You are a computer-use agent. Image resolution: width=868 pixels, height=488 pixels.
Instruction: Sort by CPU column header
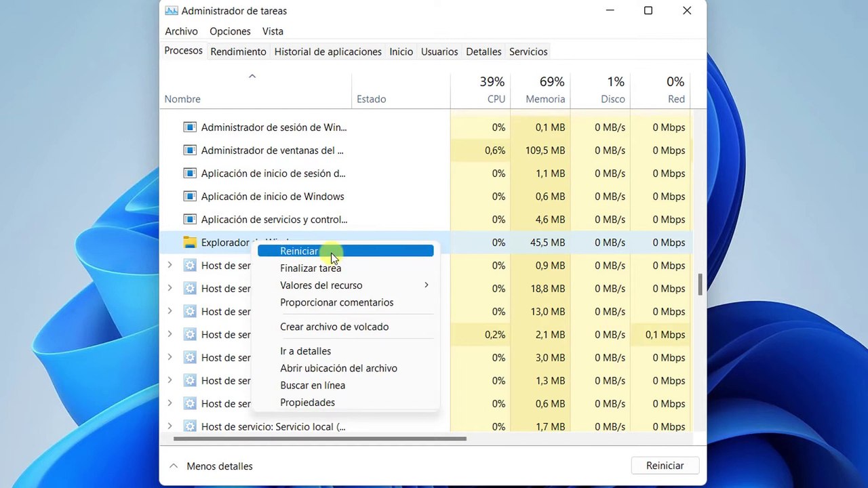(480, 90)
